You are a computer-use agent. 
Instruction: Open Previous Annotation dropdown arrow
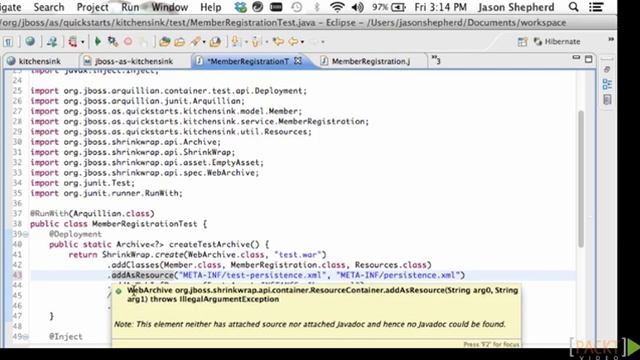[267, 42]
